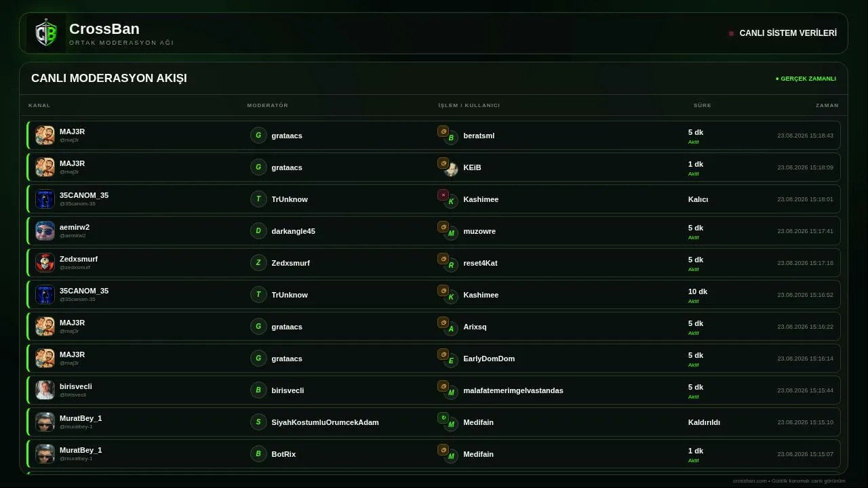Screen dimensions: 868x488
Task: Open moderator BotRix entry
Action: (x=283, y=454)
